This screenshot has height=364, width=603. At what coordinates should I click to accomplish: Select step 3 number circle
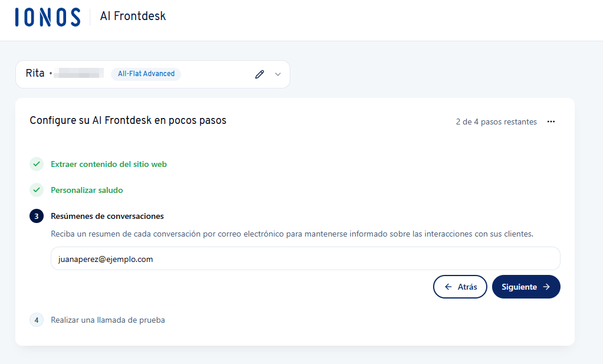point(37,216)
